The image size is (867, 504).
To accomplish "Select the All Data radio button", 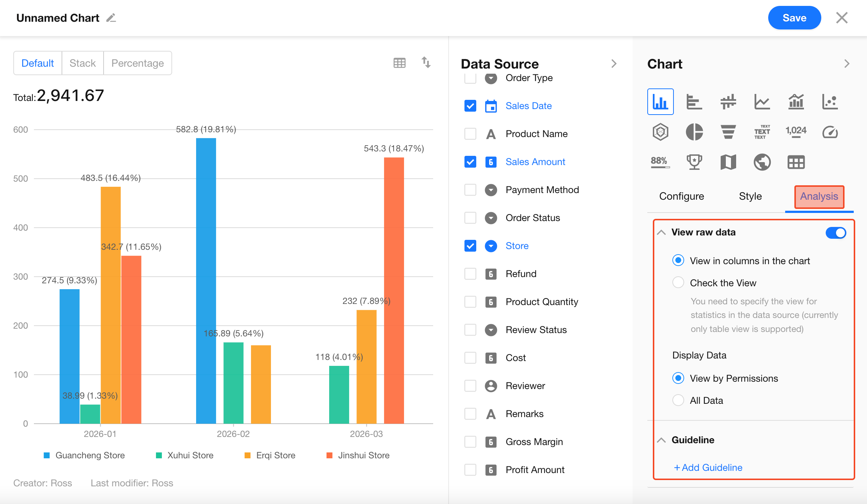I will 678,400.
